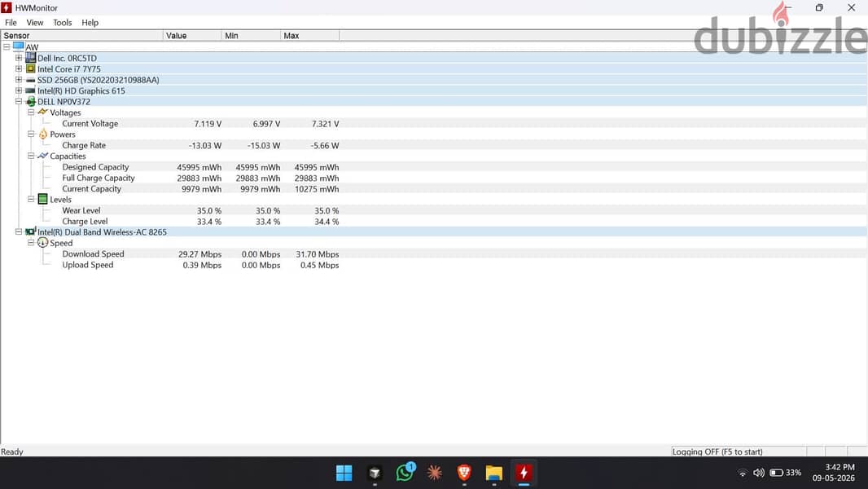
Task: Select the Wear Level row
Action: (x=434, y=210)
